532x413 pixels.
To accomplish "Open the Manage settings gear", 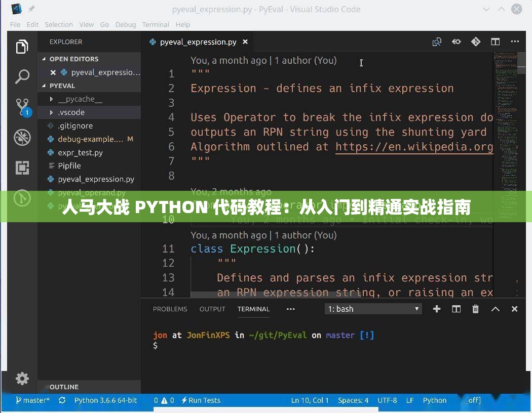I will click(22, 379).
